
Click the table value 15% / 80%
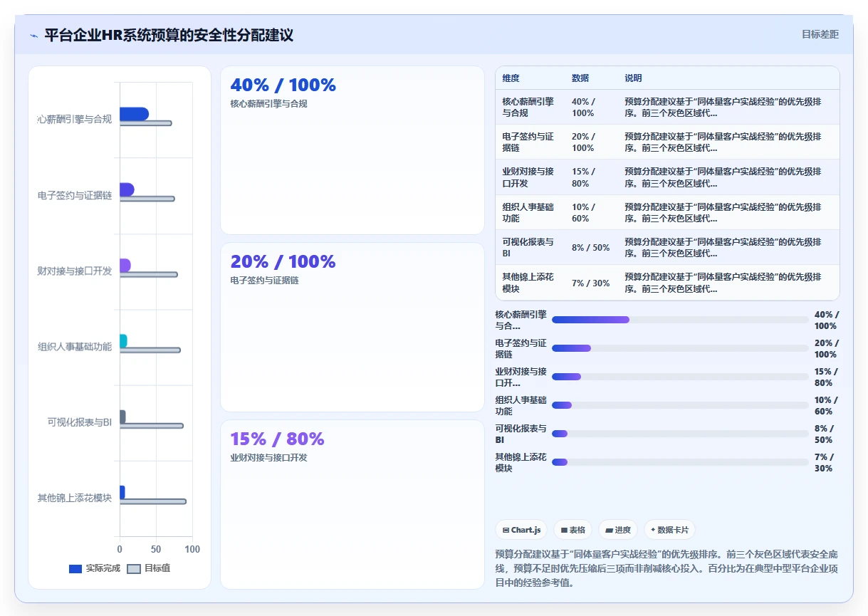[x=584, y=177]
